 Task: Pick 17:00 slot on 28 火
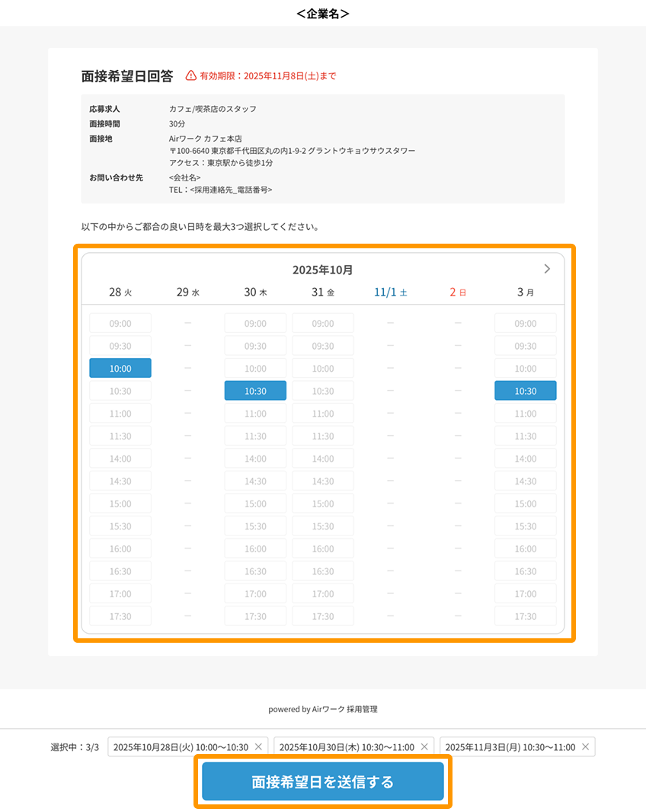[x=120, y=593]
